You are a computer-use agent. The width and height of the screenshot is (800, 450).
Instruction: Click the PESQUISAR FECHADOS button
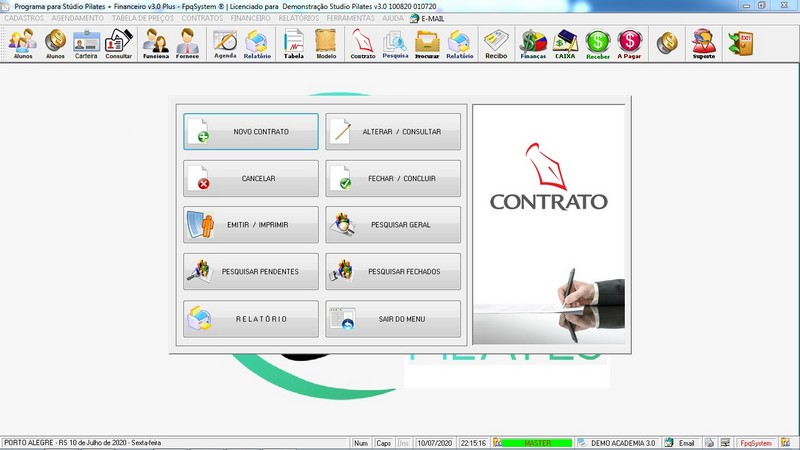coord(393,271)
